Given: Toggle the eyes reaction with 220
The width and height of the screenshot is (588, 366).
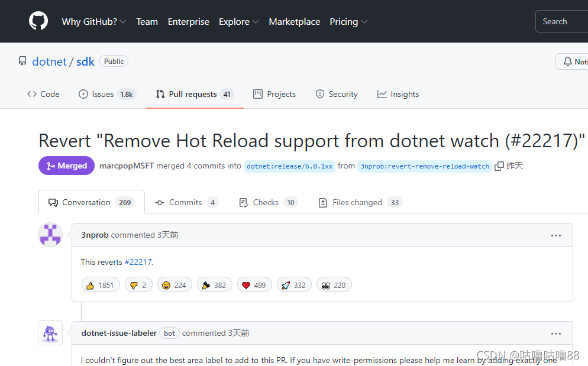Looking at the screenshot, I should [334, 285].
